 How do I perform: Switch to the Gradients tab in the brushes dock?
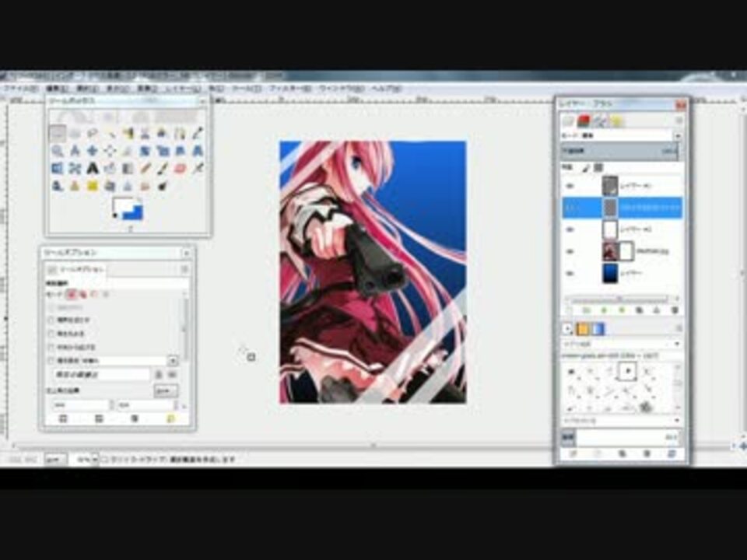click(599, 329)
